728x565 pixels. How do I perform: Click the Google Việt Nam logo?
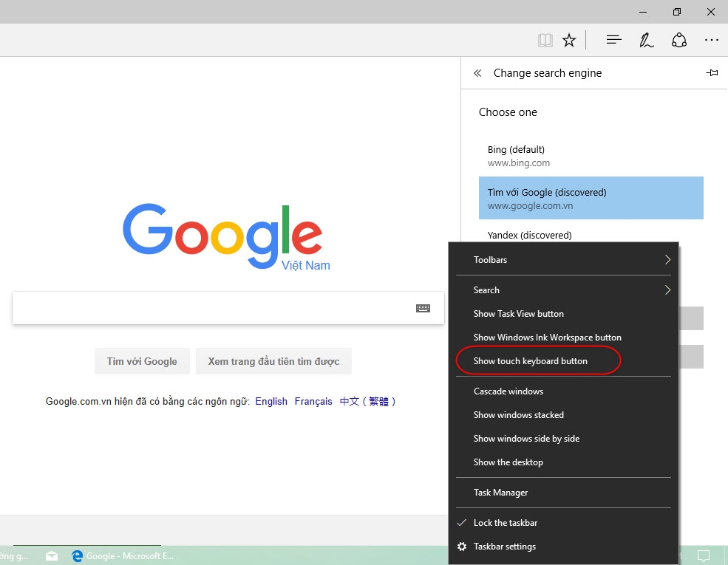tap(226, 236)
